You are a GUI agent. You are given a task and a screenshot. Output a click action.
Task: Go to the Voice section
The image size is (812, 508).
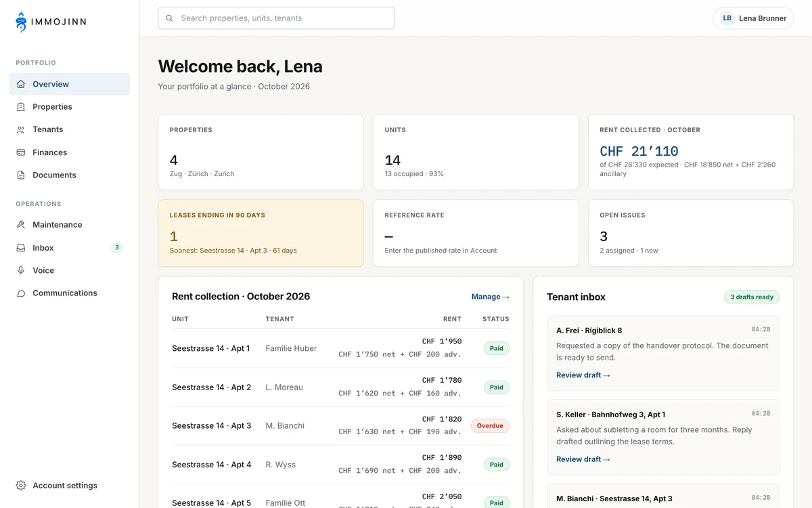tap(69, 270)
